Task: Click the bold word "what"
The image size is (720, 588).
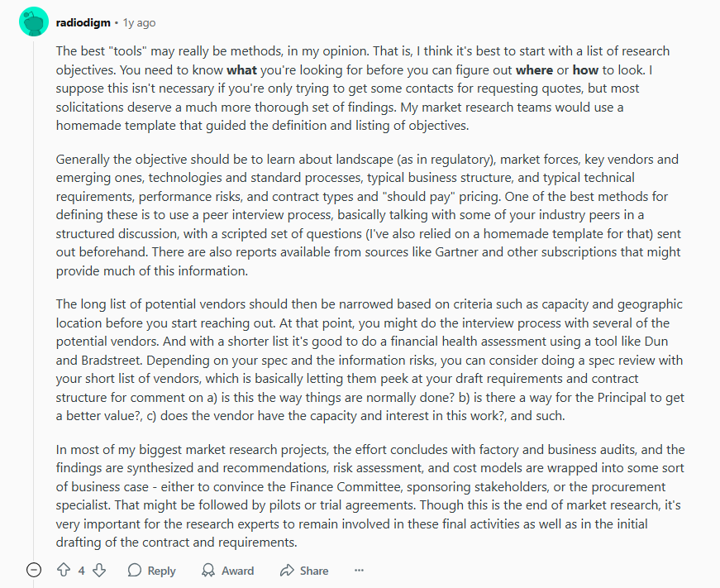Action: [x=241, y=69]
